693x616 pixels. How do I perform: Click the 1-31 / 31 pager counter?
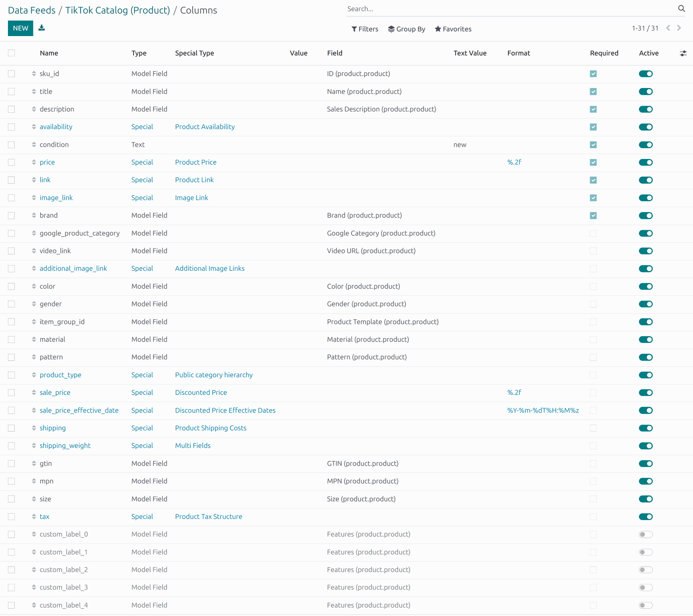point(645,28)
